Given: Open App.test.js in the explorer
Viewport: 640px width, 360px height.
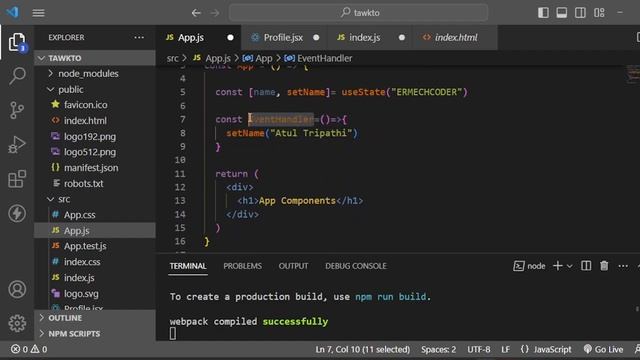Looking at the screenshot, I should click(x=95, y=246).
